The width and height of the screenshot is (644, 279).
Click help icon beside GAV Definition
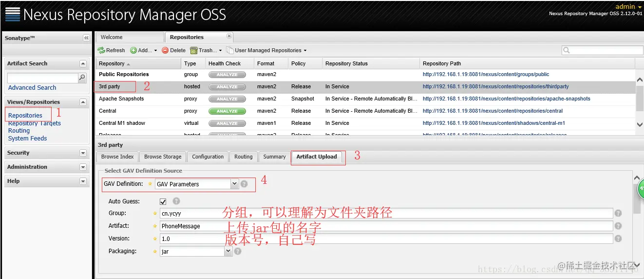[244, 184]
